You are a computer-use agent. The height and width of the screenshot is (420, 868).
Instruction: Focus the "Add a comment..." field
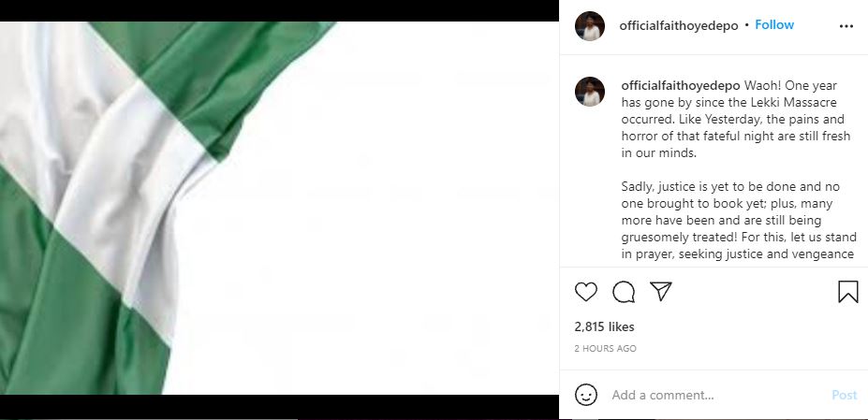712,395
